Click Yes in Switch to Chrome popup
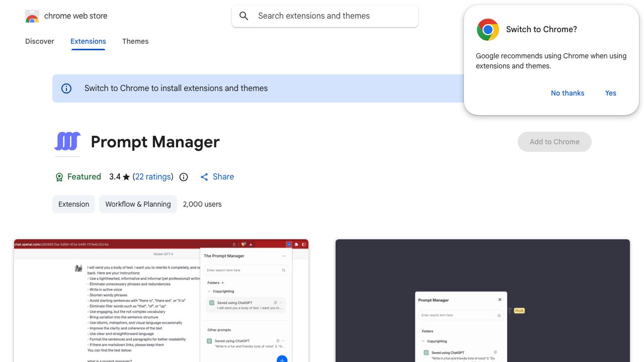Screen dimensions: 644x362 [611, 93]
